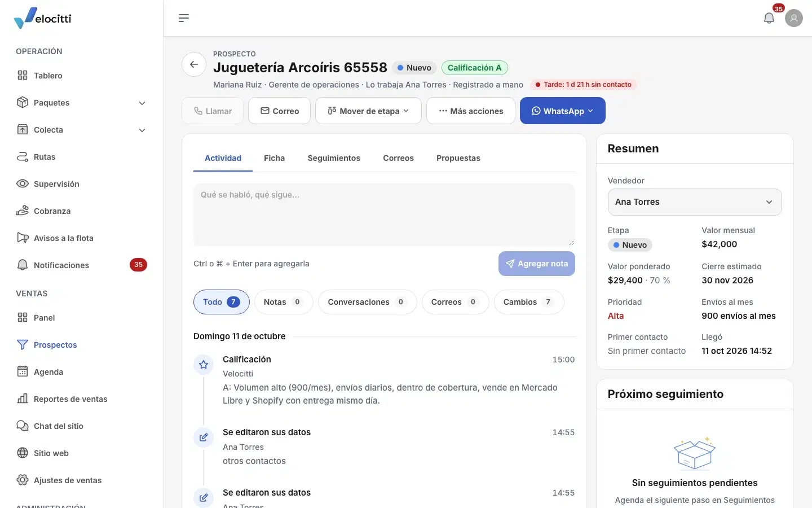Open Rutas in the sidebar
This screenshot has width=812, height=508.
pos(82,157)
